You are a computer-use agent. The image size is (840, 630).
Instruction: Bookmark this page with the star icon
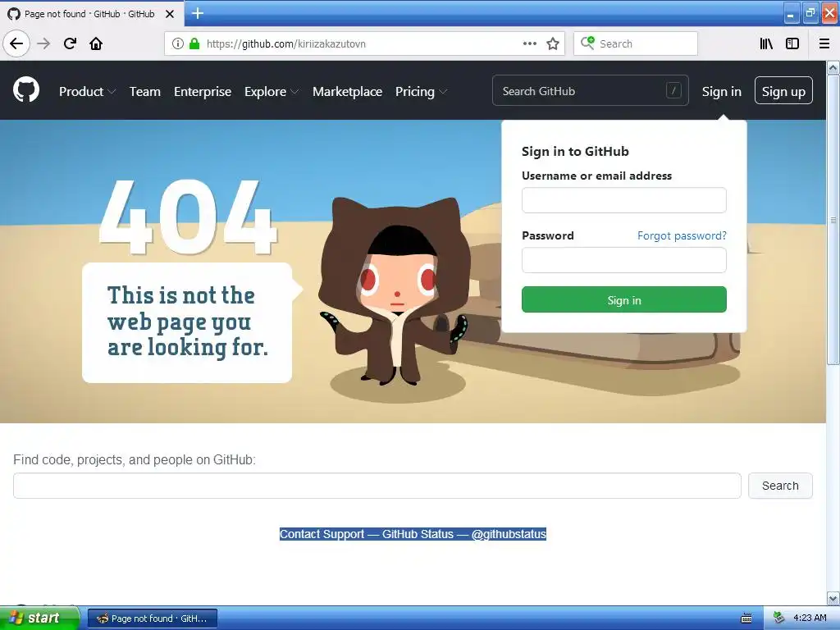coord(553,43)
